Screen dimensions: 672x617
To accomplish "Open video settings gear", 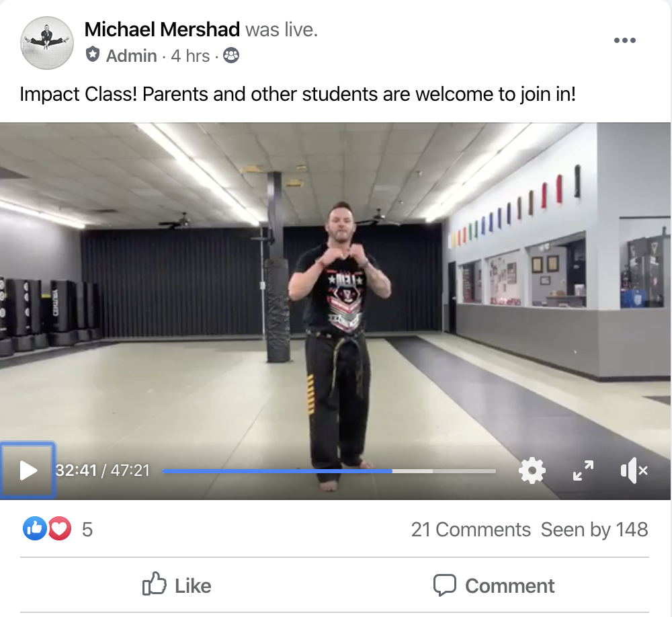I will (532, 470).
